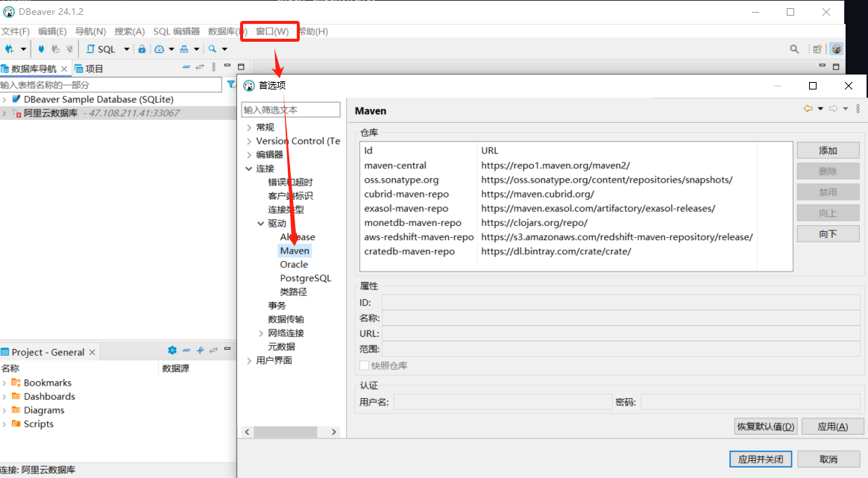Collapse all items in Project panel

186,350
